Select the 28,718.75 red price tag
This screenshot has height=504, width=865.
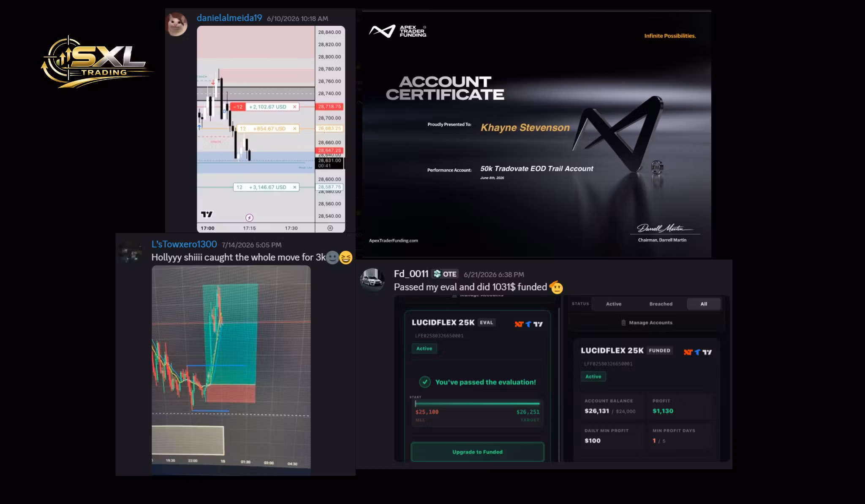point(329,107)
